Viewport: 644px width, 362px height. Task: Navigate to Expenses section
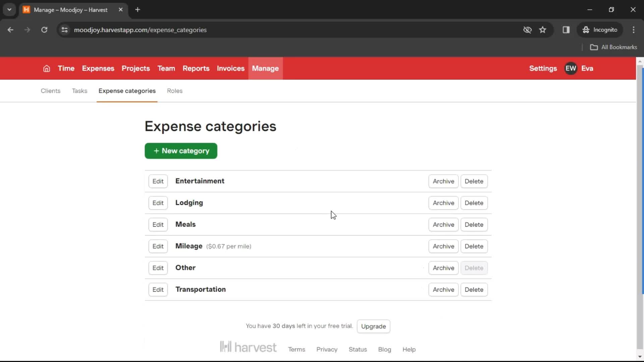(x=98, y=68)
